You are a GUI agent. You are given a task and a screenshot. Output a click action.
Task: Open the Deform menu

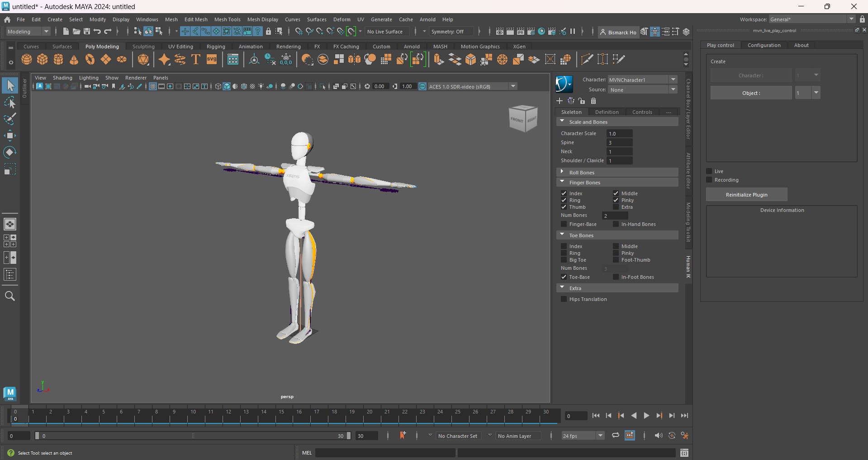[342, 19]
